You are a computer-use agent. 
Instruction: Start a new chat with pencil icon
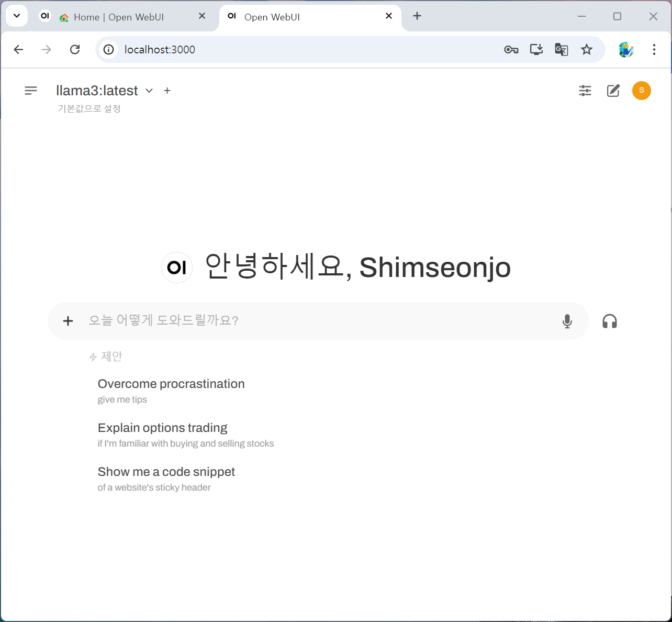click(x=613, y=91)
